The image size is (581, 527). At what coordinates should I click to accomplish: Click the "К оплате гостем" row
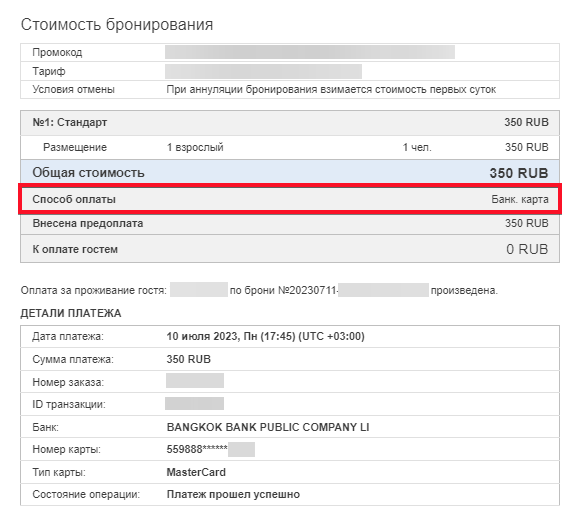(x=290, y=249)
